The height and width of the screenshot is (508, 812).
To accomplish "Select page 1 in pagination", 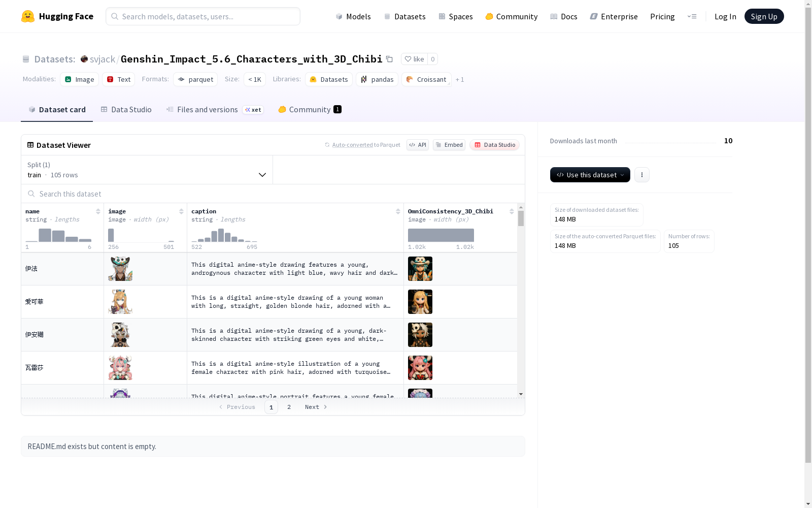I will click(271, 407).
